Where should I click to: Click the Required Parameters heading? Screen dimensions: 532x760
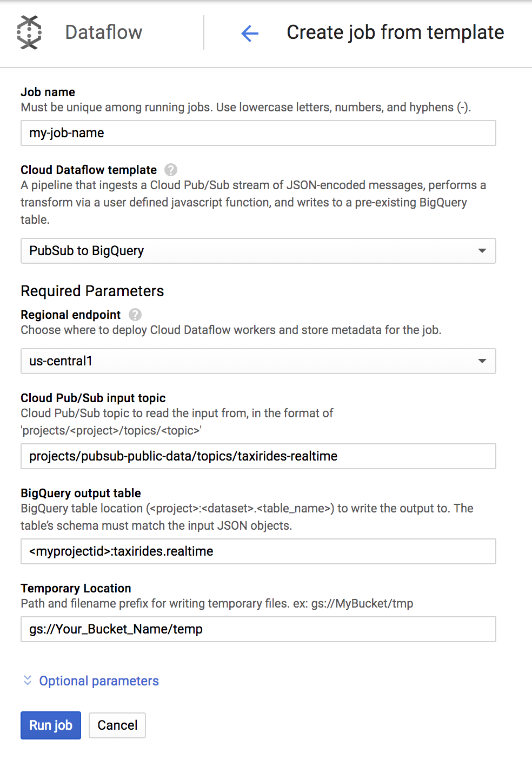point(92,291)
